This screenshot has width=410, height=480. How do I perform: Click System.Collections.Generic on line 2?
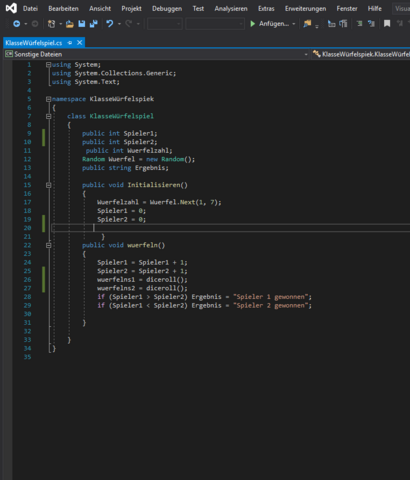(x=123, y=73)
